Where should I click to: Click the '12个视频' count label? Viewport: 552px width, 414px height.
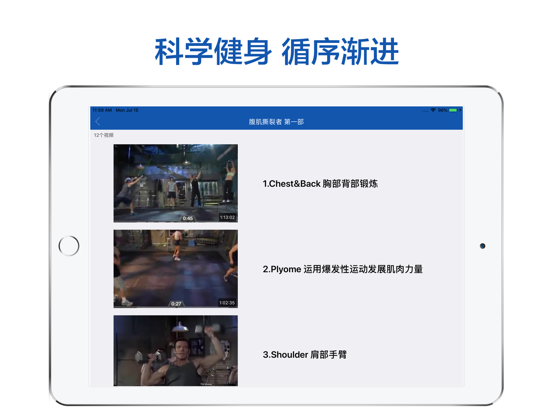tap(104, 135)
